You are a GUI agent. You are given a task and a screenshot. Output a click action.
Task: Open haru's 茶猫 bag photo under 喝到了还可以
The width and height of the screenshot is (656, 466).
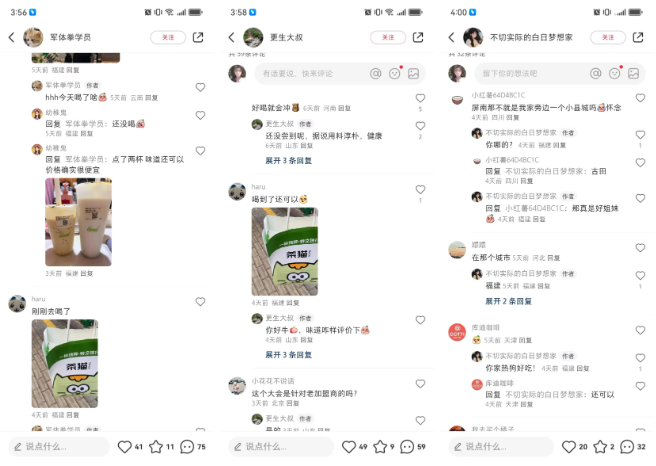[x=284, y=251]
